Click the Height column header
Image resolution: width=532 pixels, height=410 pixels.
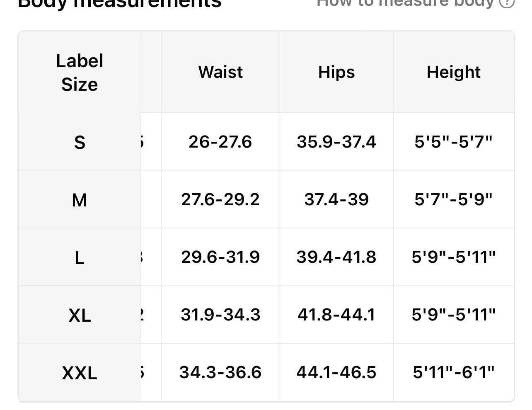454,72
